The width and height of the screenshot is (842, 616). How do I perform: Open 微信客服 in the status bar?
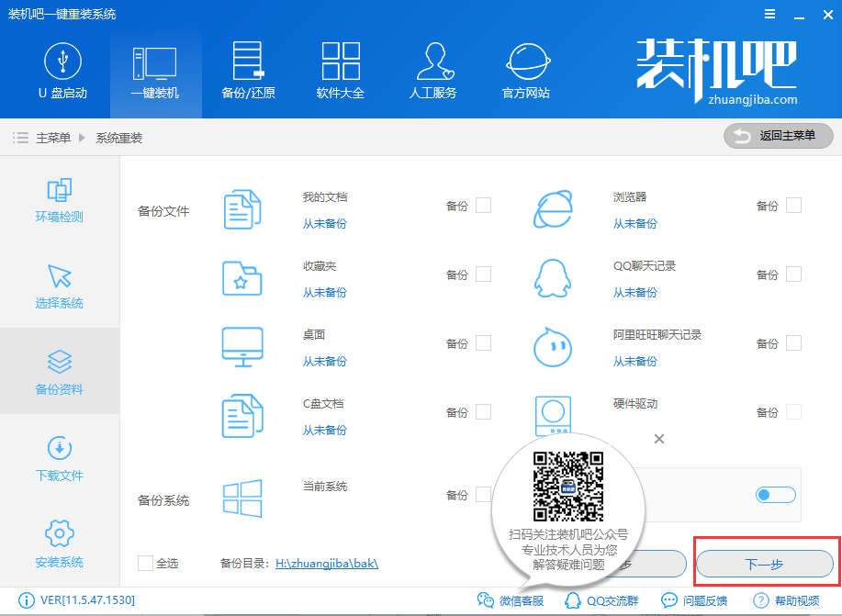511,600
